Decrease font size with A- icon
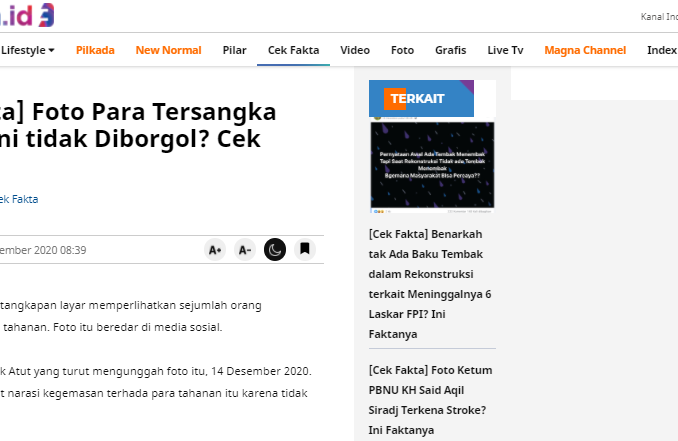The width and height of the screenshot is (678, 441). click(245, 249)
